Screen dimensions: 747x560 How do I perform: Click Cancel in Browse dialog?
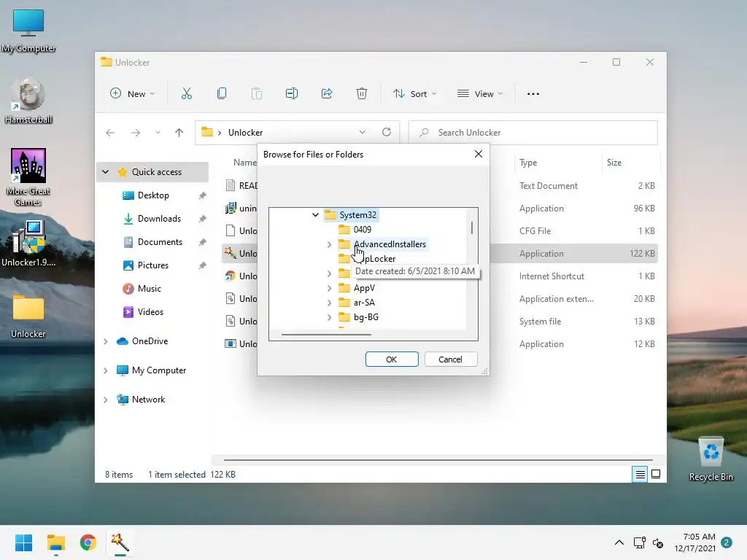pos(450,359)
